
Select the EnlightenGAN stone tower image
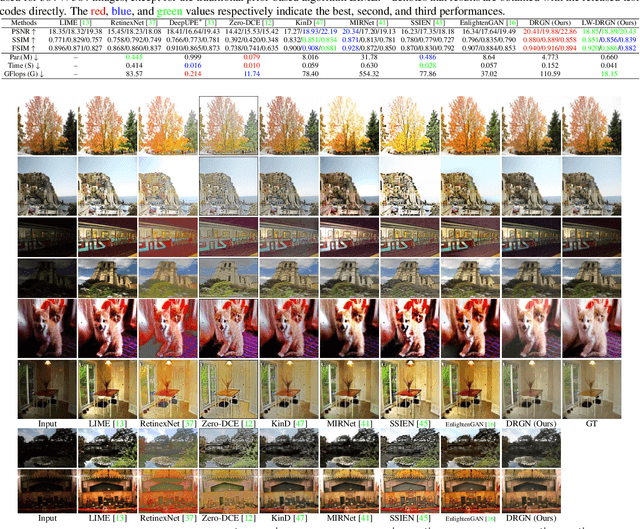470,278
